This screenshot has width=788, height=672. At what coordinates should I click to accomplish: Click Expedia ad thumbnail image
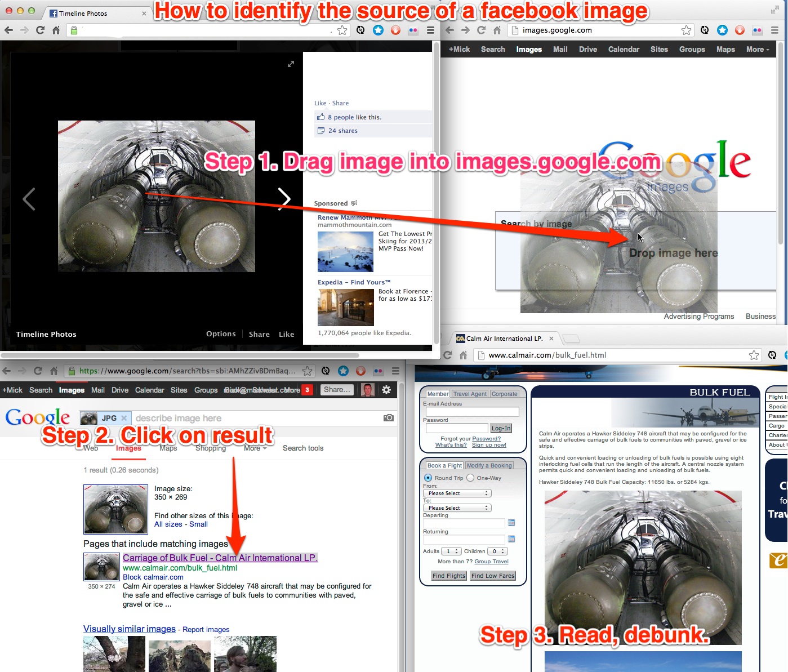[x=346, y=308]
